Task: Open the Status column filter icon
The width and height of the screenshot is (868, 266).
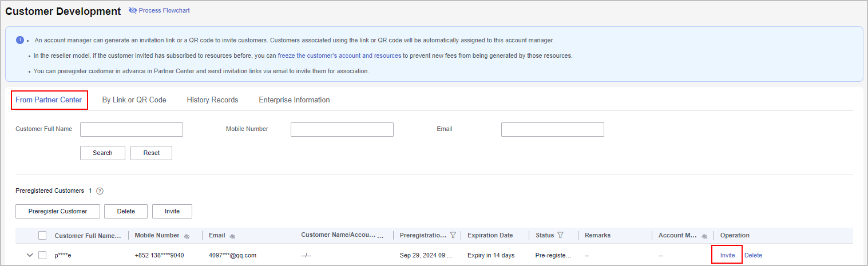Action: (560, 235)
